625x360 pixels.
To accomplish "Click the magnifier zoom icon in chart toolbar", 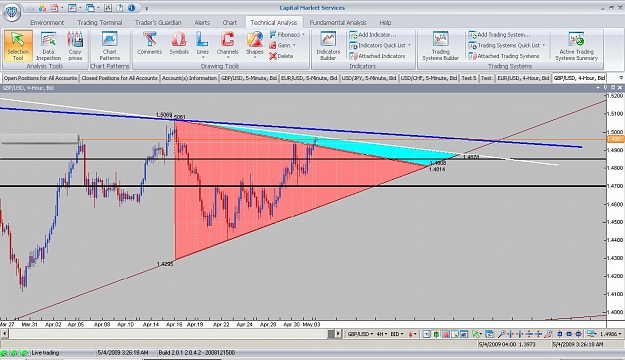I will pyautogui.click(x=501, y=334).
